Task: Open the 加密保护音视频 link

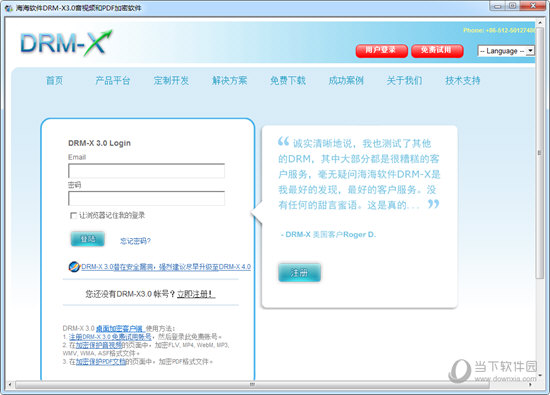Action: coord(99,345)
